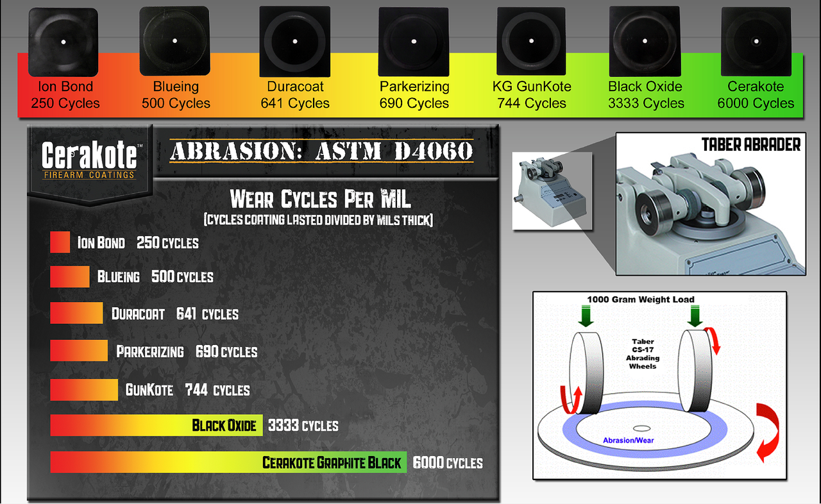821x504 pixels.
Task: Select the "690 cycles" value in the bar chart
Action: [x=226, y=352]
